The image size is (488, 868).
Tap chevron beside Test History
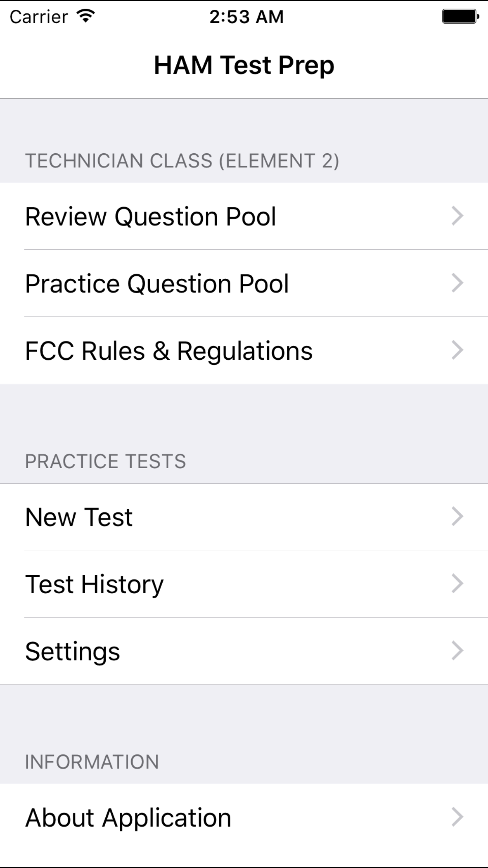pyautogui.click(x=457, y=584)
